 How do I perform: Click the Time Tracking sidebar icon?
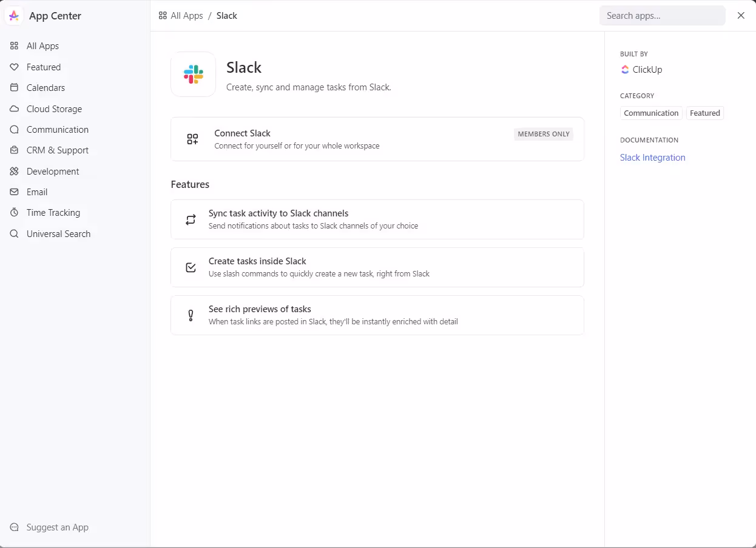click(x=13, y=212)
